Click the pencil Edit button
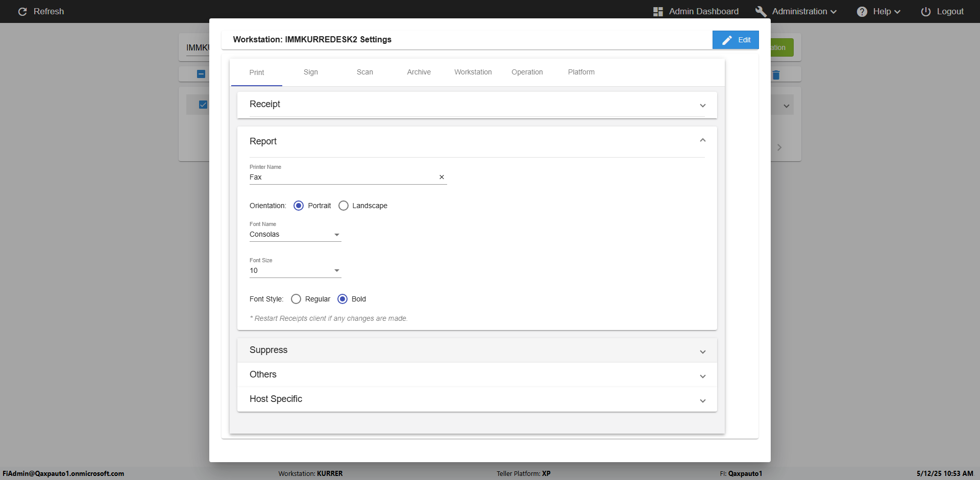Viewport: 980px width, 480px height. coord(736,40)
